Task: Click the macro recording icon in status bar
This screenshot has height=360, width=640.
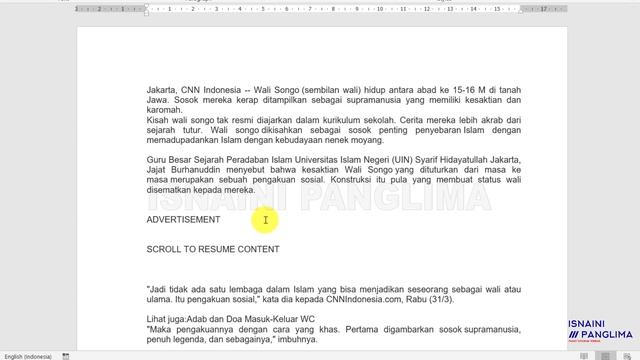Action: [x=66, y=356]
